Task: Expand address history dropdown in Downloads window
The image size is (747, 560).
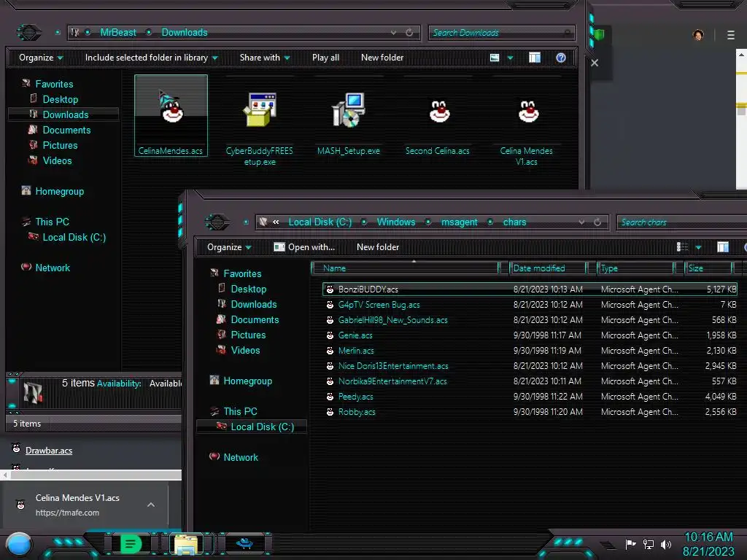Action: click(393, 33)
